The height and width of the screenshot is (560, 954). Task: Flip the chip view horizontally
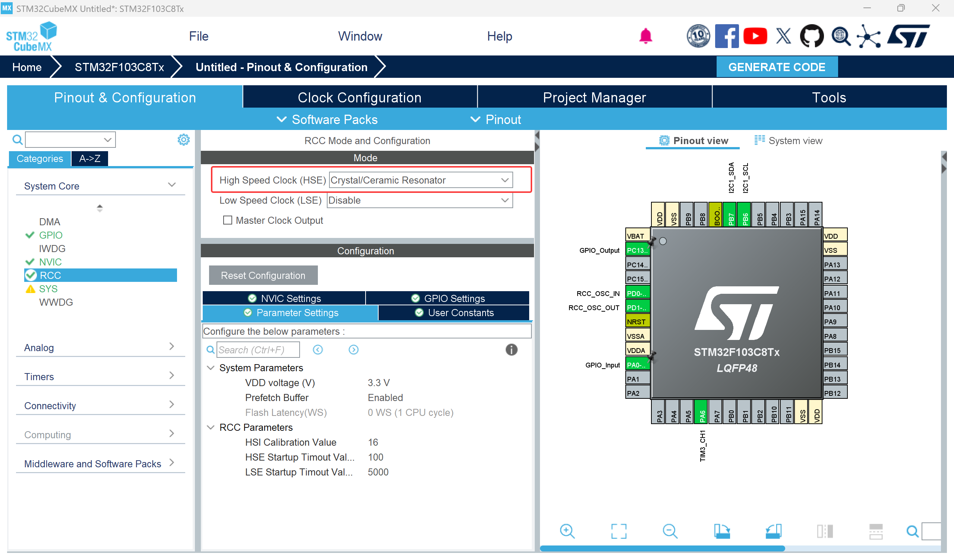[825, 531]
